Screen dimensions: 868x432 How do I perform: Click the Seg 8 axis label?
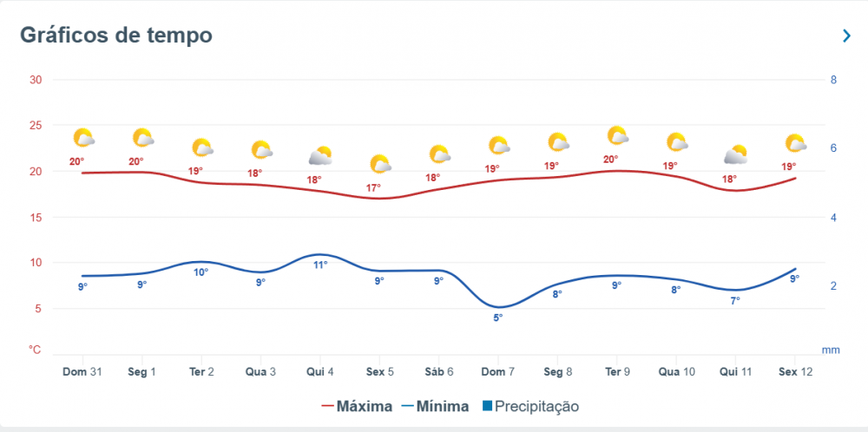[x=557, y=371]
